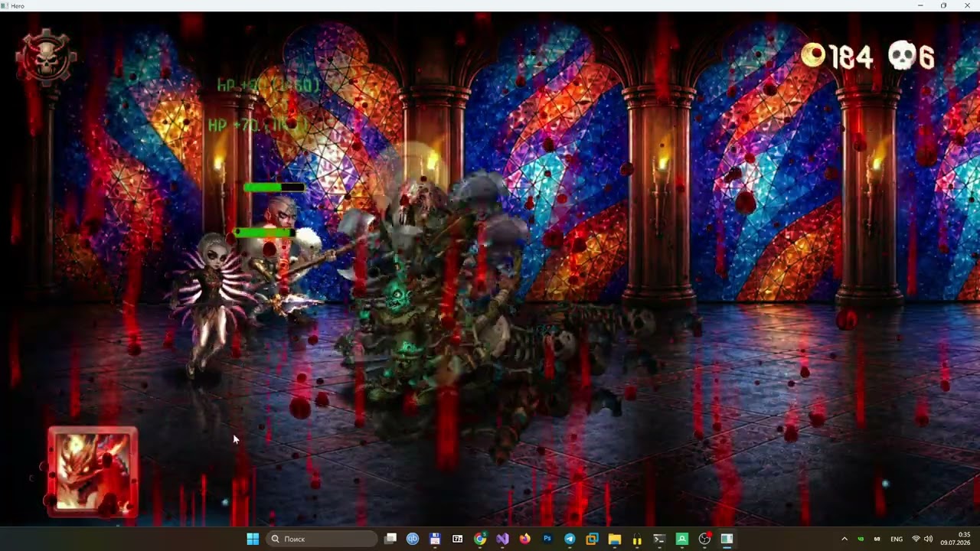Click the Поиск taskbar search field
Viewport: 980px width, 551px height.
pos(322,539)
